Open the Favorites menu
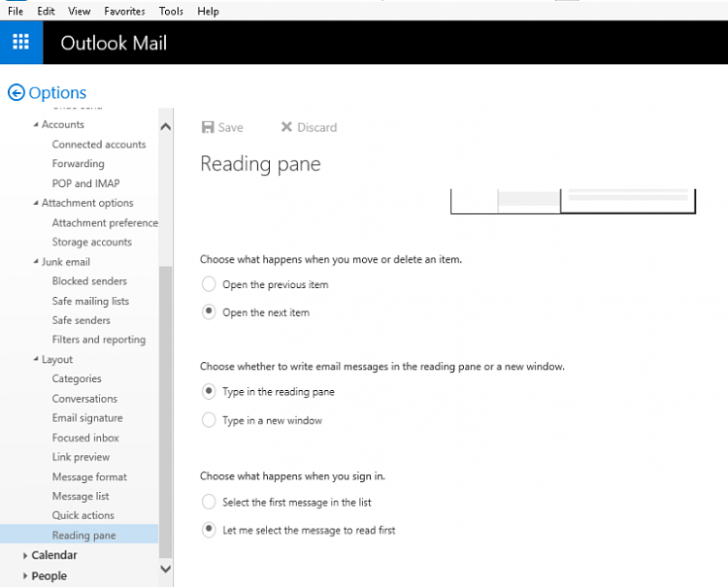Image resolution: width=728 pixels, height=587 pixels. (x=124, y=11)
